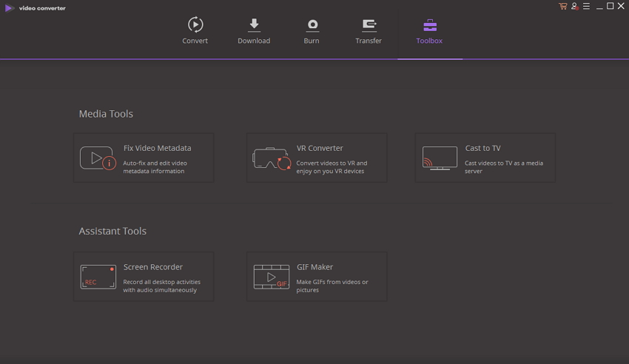Start Cast to TV via its title
The width and height of the screenshot is (629, 364).
[x=483, y=148]
